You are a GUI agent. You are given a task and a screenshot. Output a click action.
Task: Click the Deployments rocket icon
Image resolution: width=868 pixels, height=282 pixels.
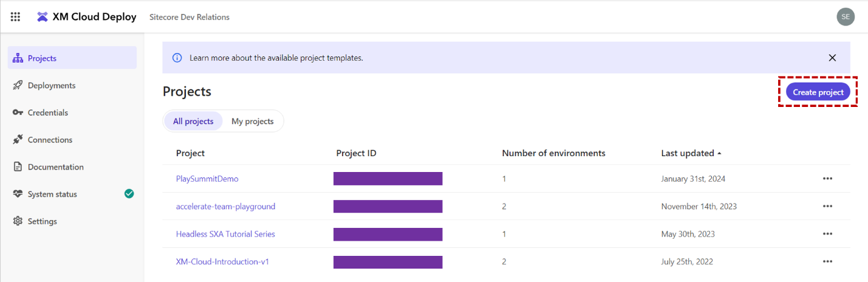pyautogui.click(x=18, y=86)
